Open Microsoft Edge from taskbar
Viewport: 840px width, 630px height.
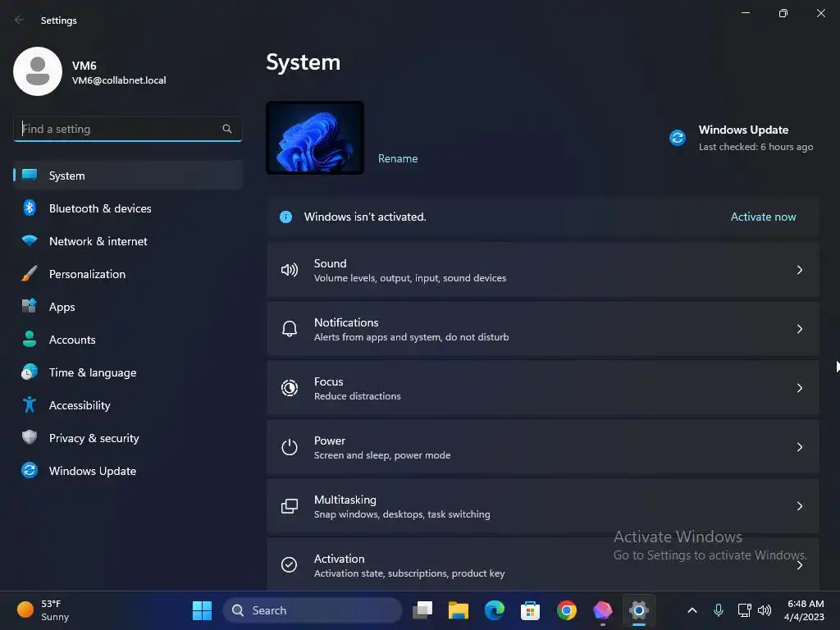(x=495, y=610)
